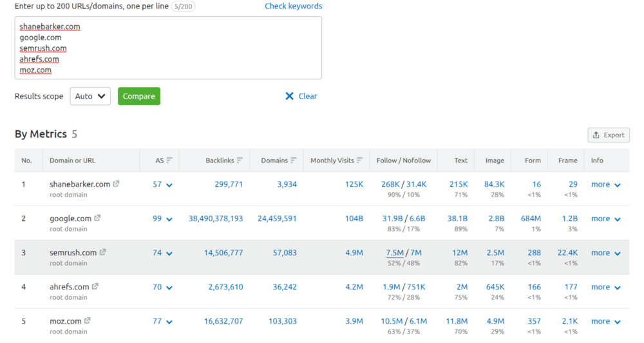Expand more info for moz.com row

click(606, 321)
